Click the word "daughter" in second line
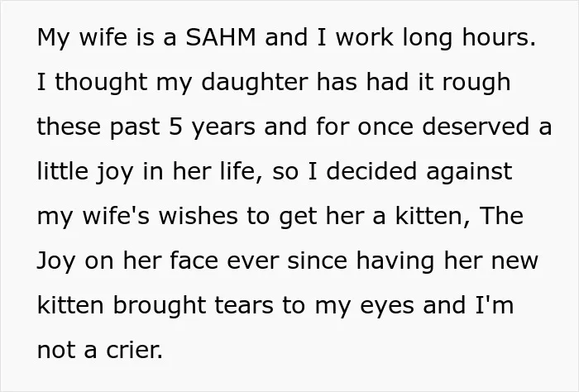Screen dimensions: 579x392 coord(255,82)
